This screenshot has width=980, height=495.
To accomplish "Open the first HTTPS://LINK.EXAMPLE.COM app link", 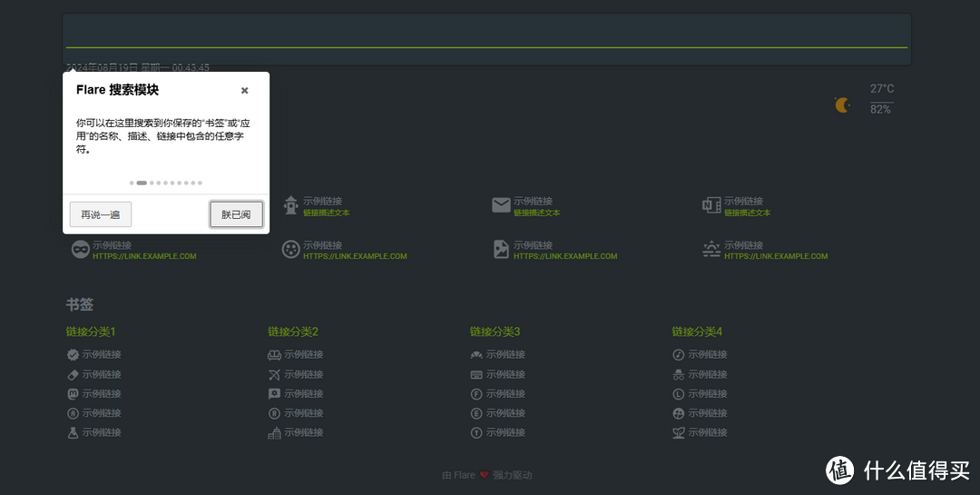I will coord(144,256).
